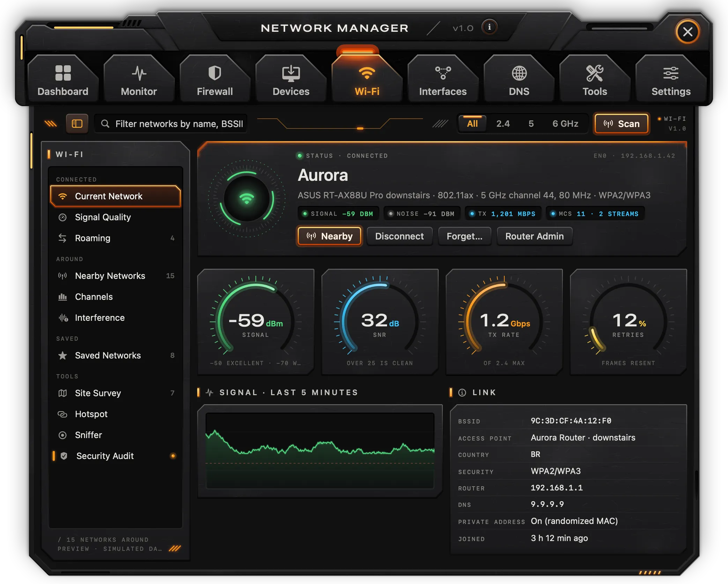Click the filter networks search field
The image size is (728, 584).
point(171,124)
